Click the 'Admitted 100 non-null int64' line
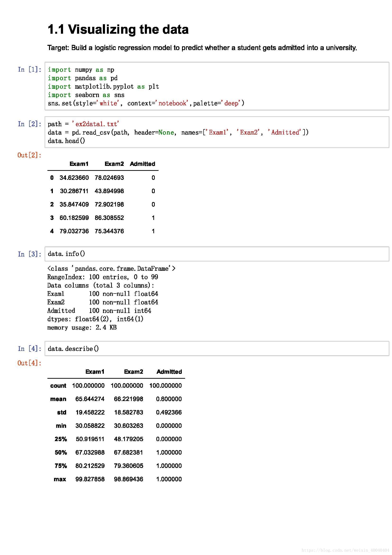 (99, 311)
